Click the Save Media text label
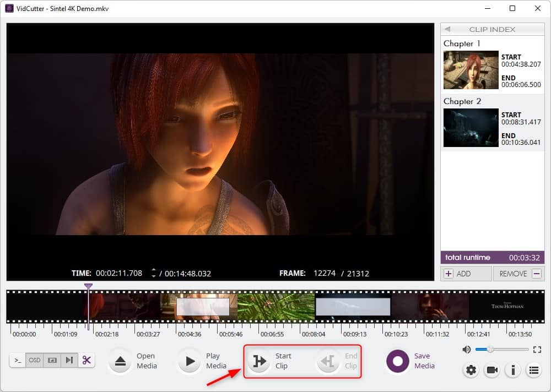 (424, 361)
